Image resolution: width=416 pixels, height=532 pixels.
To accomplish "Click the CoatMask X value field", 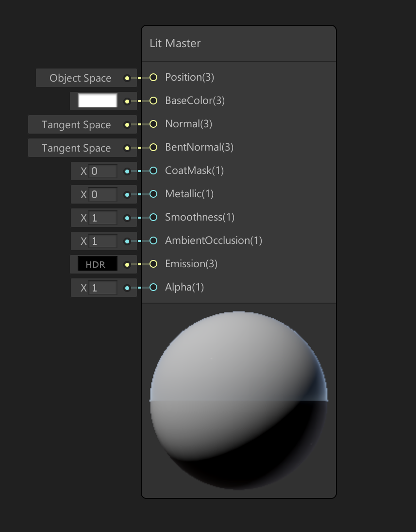I will coord(103,171).
